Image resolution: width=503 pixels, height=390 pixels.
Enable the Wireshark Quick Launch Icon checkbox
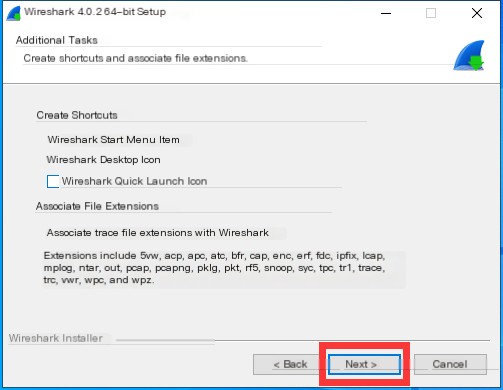click(x=53, y=181)
